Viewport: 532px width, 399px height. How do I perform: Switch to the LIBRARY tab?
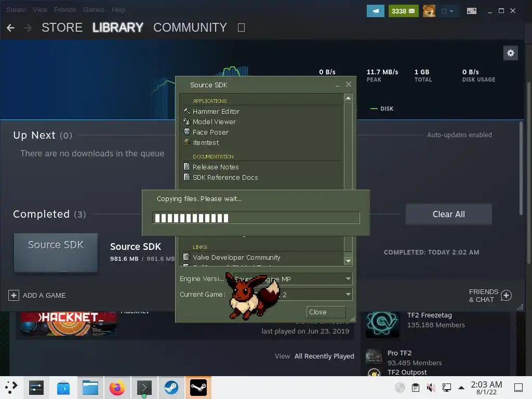(x=118, y=28)
